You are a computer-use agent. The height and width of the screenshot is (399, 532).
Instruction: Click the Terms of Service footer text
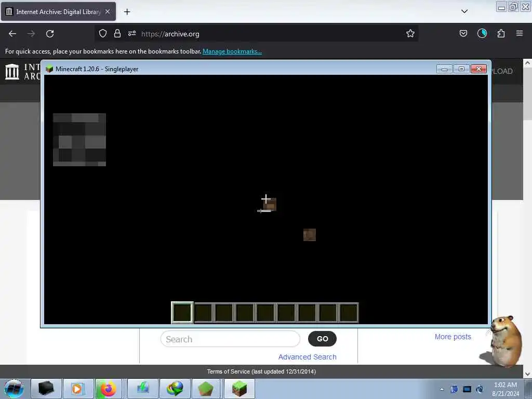(262, 371)
